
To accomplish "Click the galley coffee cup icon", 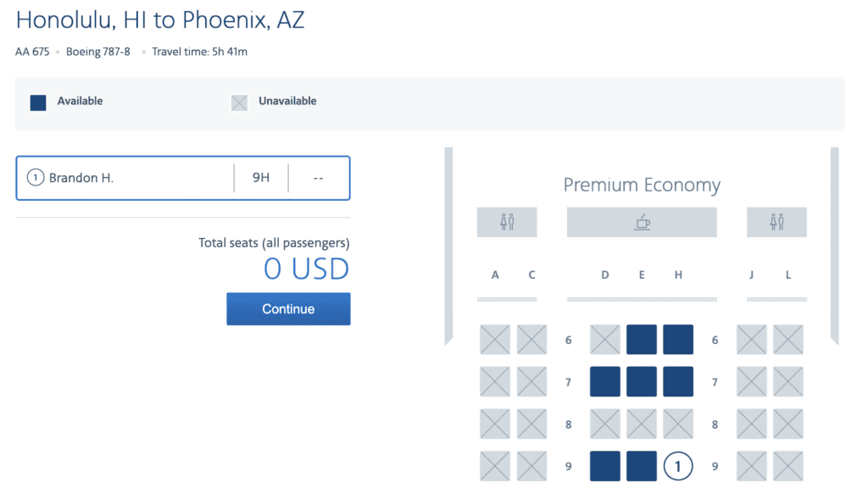I will (x=642, y=222).
